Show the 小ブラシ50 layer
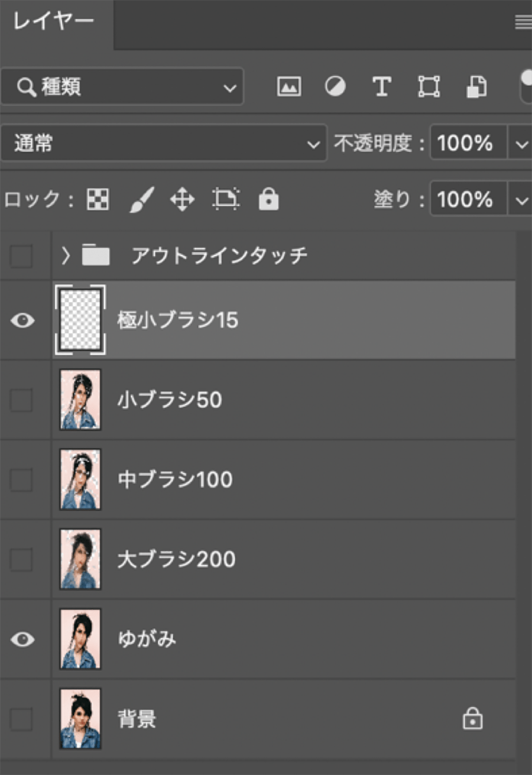The height and width of the screenshot is (775, 532). coord(22,401)
